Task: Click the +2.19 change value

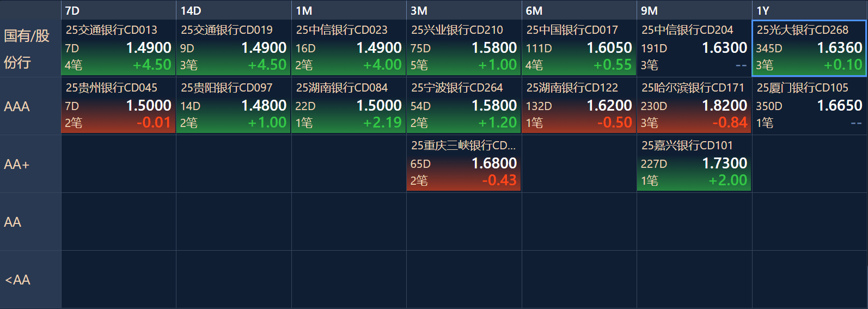Action: pos(382,123)
